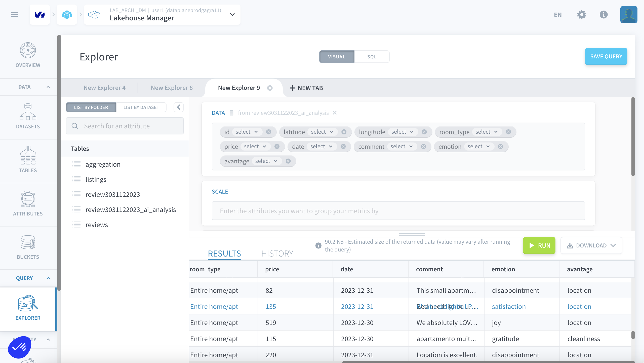Remove the latitude attribute chip
Image resolution: width=644 pixels, height=363 pixels.
click(344, 132)
